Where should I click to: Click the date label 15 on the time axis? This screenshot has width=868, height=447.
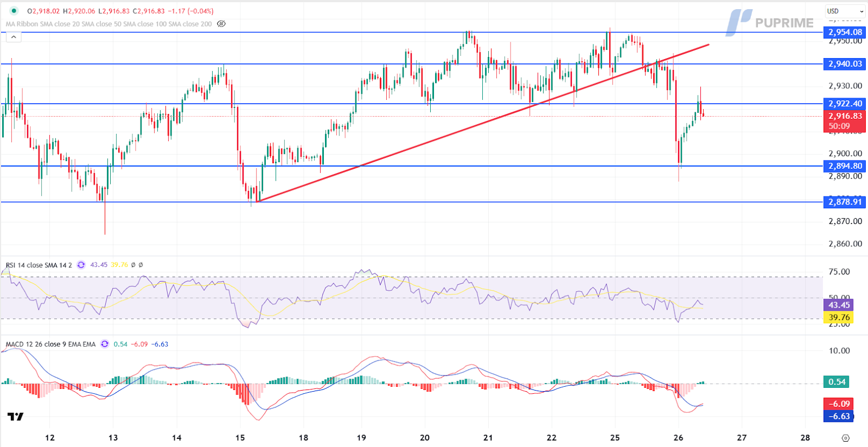[240, 438]
